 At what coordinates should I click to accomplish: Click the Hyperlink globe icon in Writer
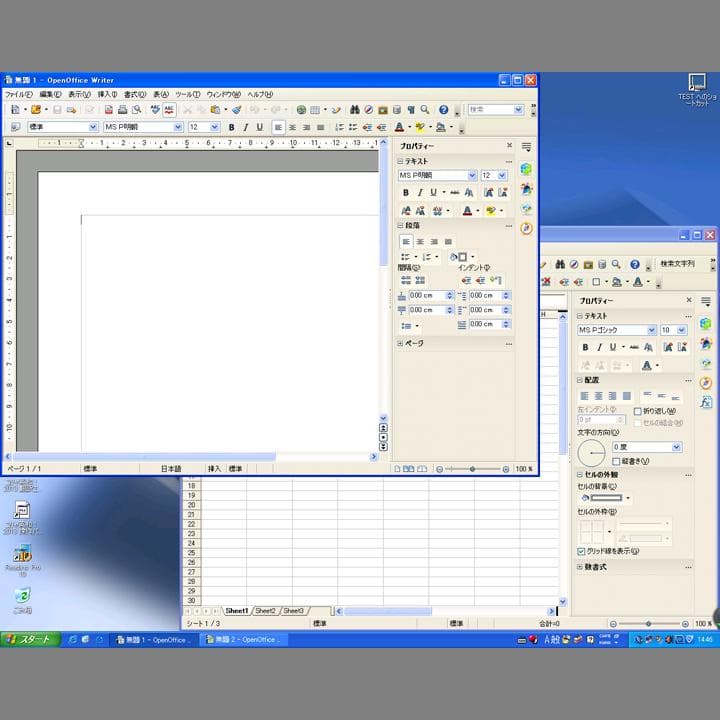[x=301, y=110]
